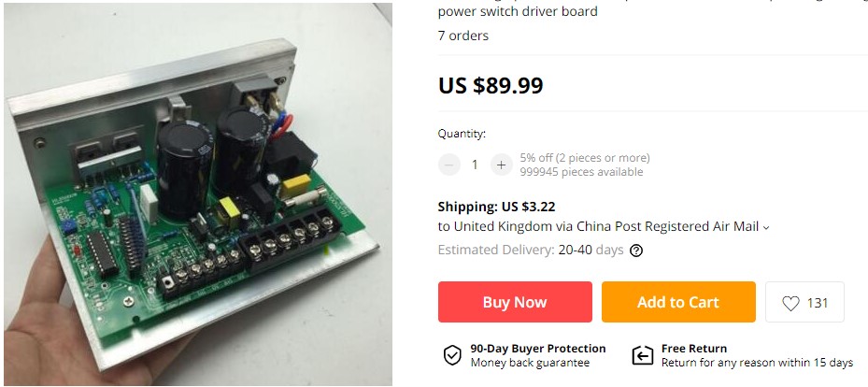The width and height of the screenshot is (868, 387).
Task: Increase quantity with the plus button
Action: coord(501,165)
